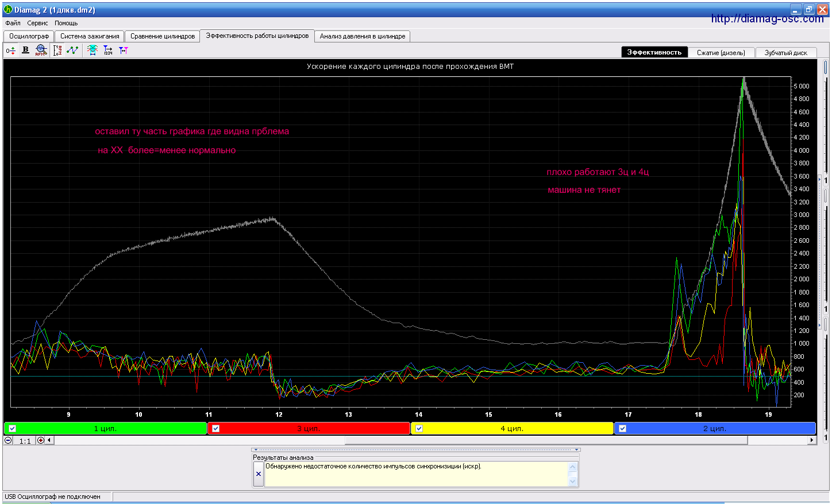
Task: Click the blue 2 цил. color bar
Action: point(715,428)
